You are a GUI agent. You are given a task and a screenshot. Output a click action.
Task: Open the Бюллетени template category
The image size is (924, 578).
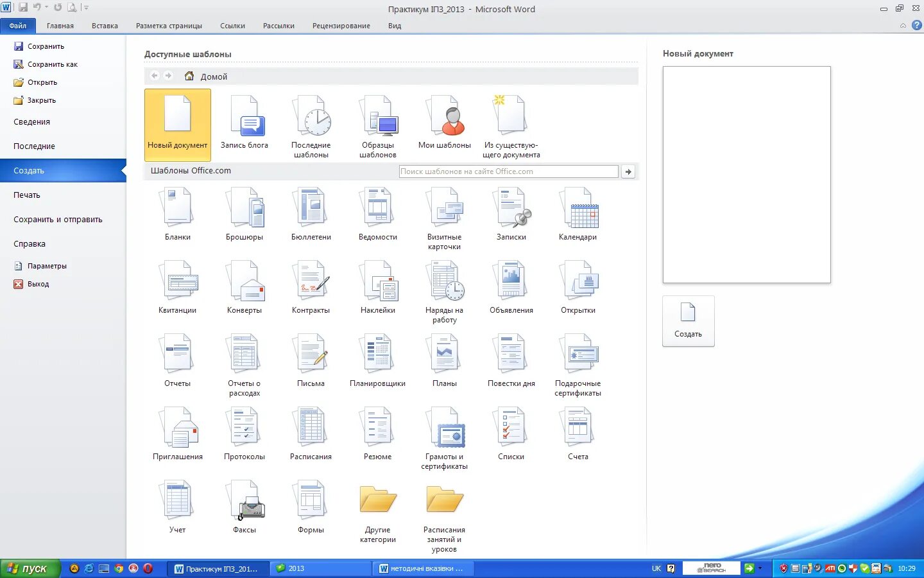point(311,215)
